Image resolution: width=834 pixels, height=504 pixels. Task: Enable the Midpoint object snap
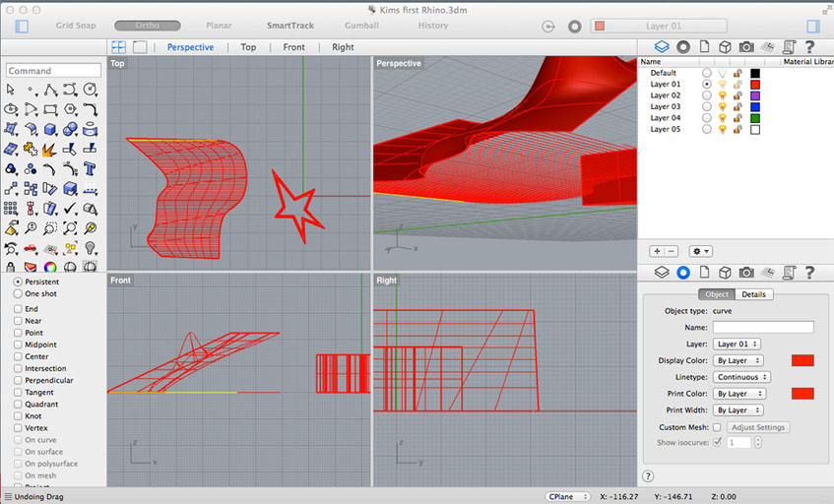pyautogui.click(x=18, y=345)
